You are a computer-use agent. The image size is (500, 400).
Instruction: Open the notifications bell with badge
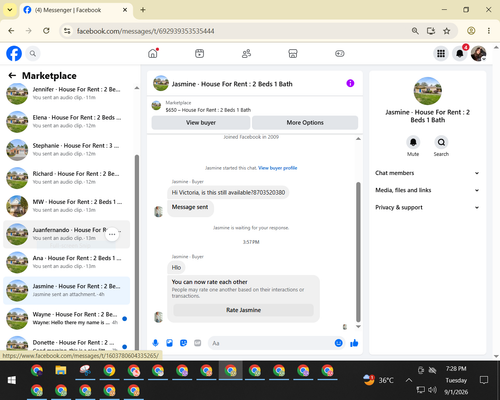(460, 53)
